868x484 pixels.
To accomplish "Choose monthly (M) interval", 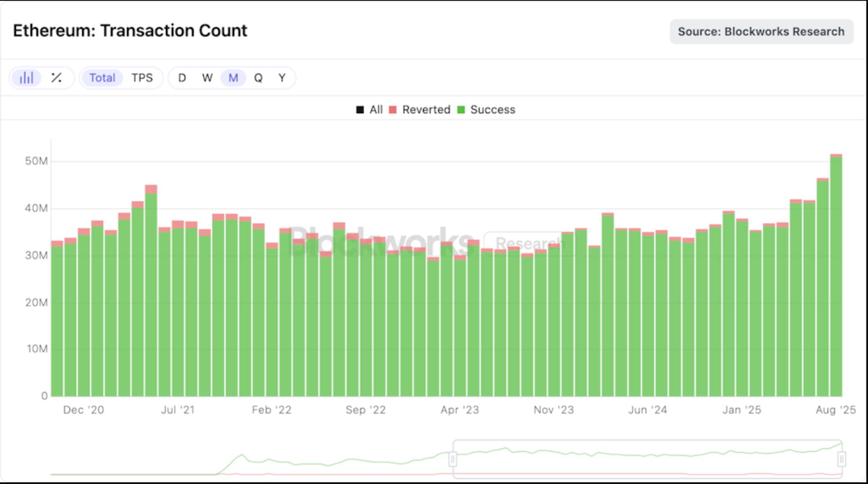I will (x=233, y=78).
